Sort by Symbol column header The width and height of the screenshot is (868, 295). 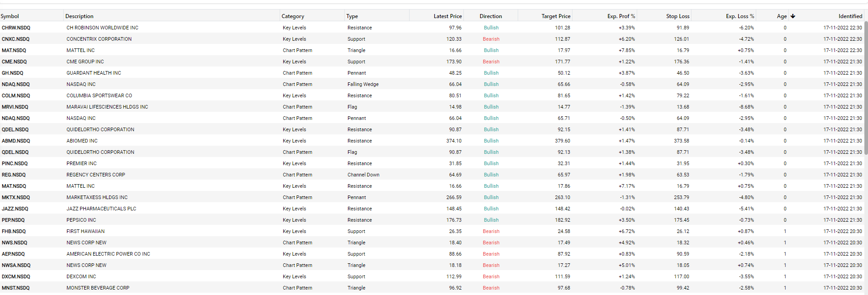[x=10, y=16]
